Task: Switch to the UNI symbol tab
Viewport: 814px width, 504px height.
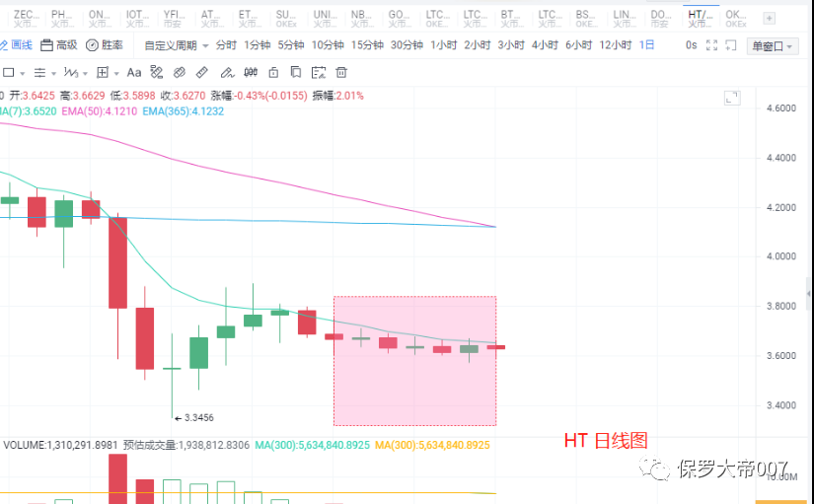Action: click(325, 19)
